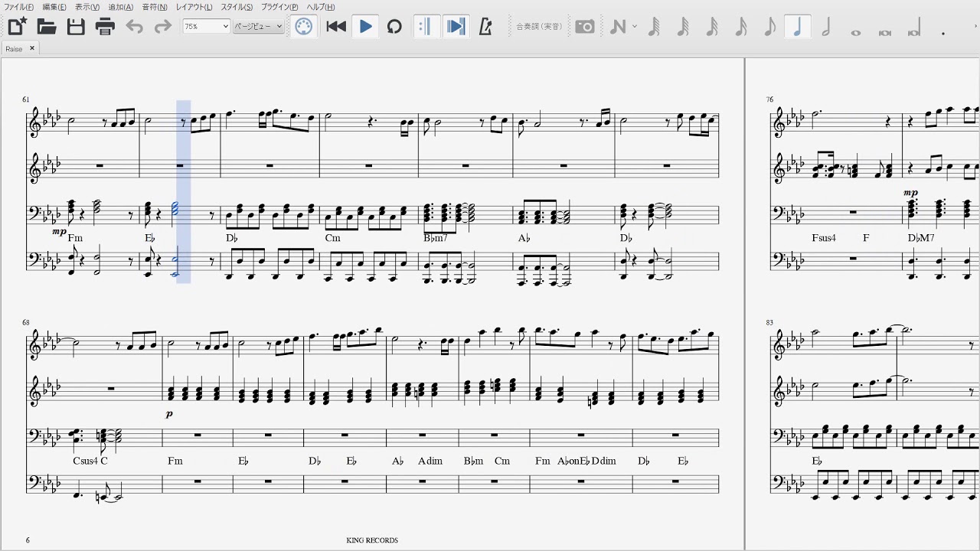Viewport: 980px width, 551px height.
Task: Toggle loop playback
Action: (394, 27)
